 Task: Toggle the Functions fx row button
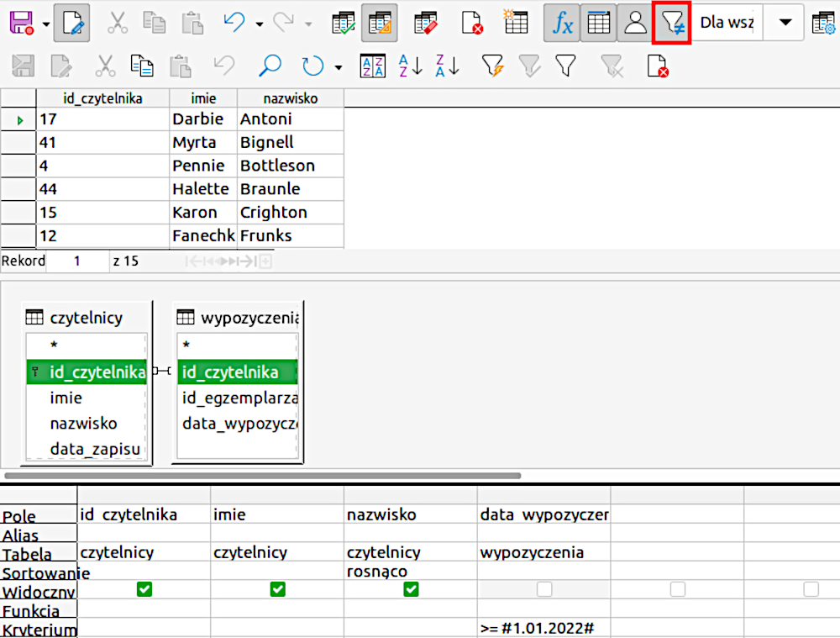tap(561, 23)
